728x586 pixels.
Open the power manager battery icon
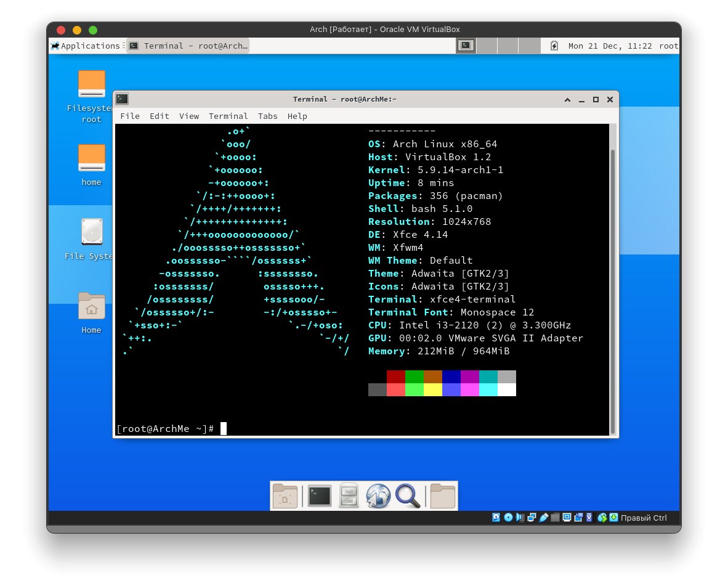click(x=554, y=46)
